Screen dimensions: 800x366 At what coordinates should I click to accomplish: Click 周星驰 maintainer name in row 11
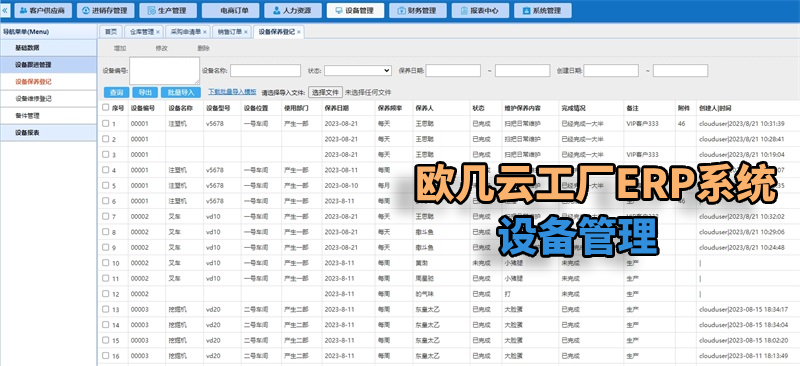coord(424,279)
